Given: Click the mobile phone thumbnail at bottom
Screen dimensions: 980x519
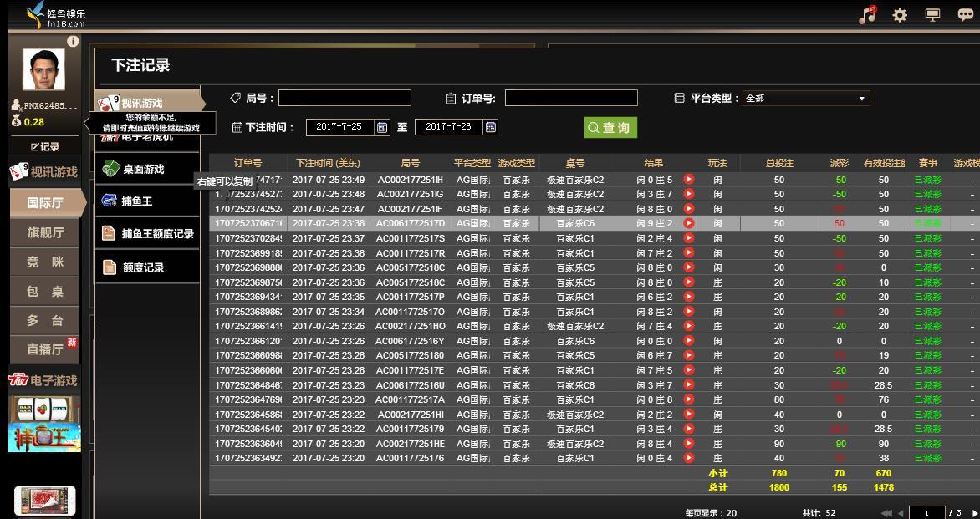Looking at the screenshot, I should click(x=45, y=501).
